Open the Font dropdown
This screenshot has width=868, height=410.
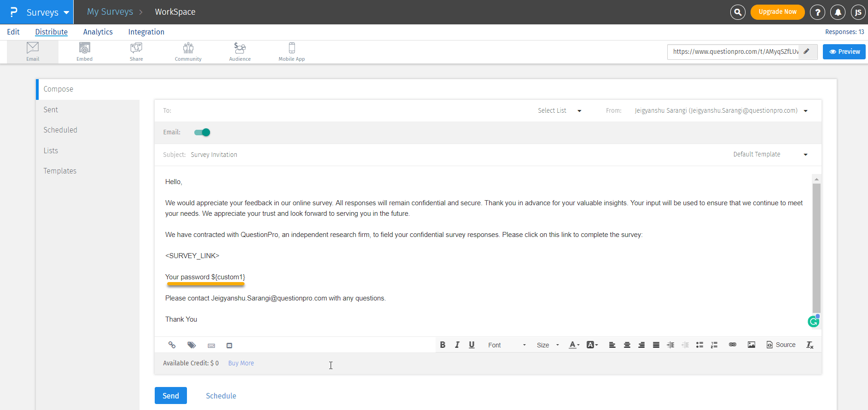pos(507,345)
